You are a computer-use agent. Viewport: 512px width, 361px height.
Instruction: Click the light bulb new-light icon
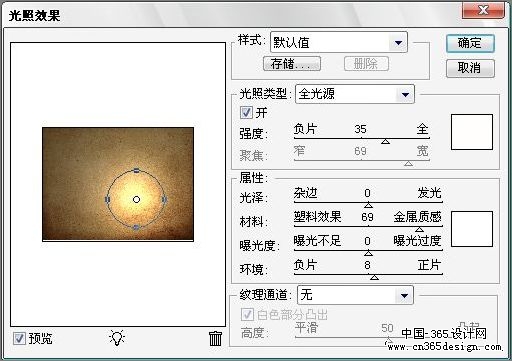117,338
